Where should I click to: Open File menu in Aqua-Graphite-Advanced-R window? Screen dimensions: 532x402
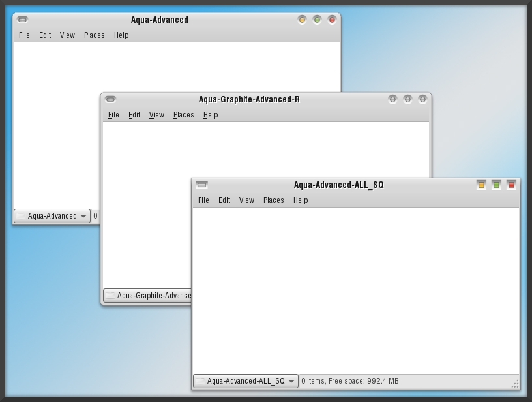click(x=113, y=115)
